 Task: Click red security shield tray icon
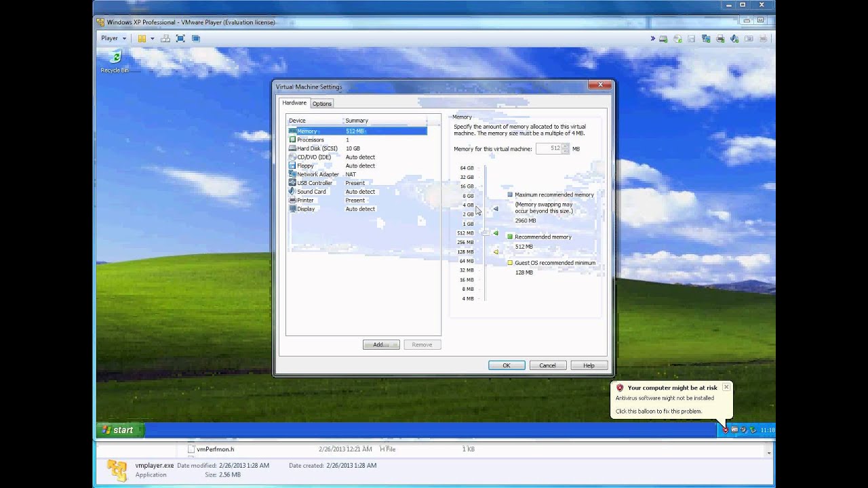(x=725, y=430)
